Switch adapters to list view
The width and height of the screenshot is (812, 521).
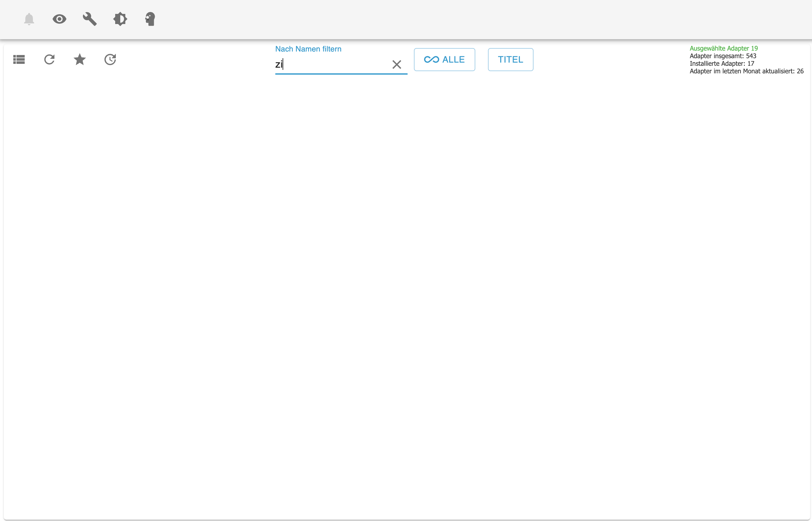click(19, 59)
